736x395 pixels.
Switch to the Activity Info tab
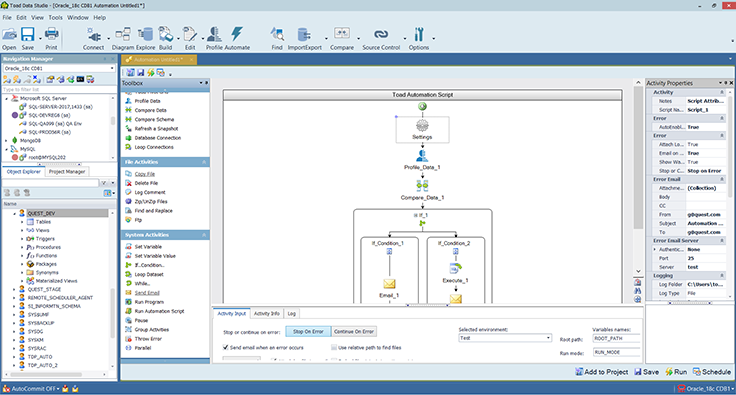(267, 313)
